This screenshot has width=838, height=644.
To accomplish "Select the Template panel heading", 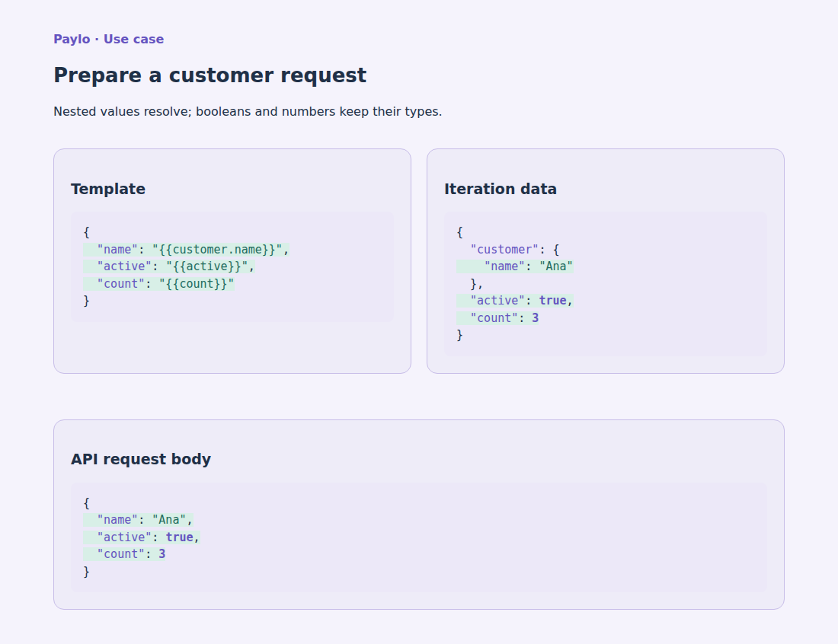I will coord(108,189).
